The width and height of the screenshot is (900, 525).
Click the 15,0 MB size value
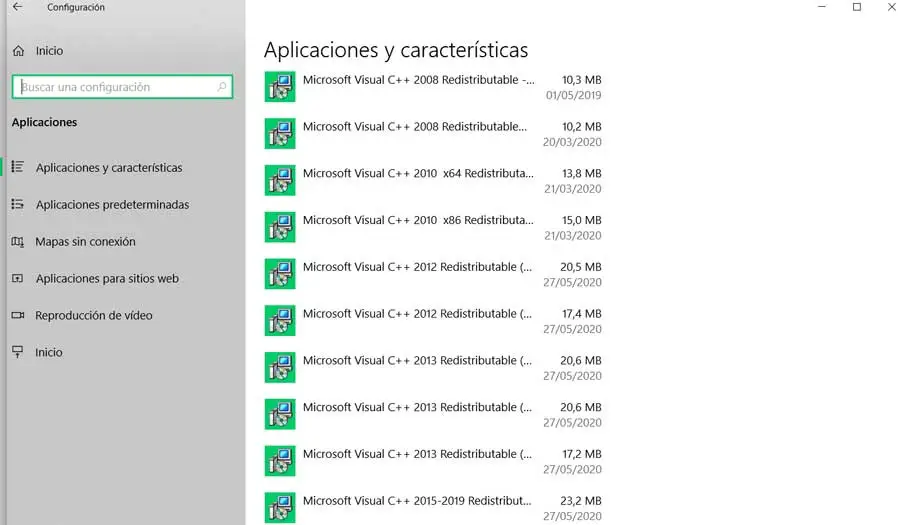581,220
